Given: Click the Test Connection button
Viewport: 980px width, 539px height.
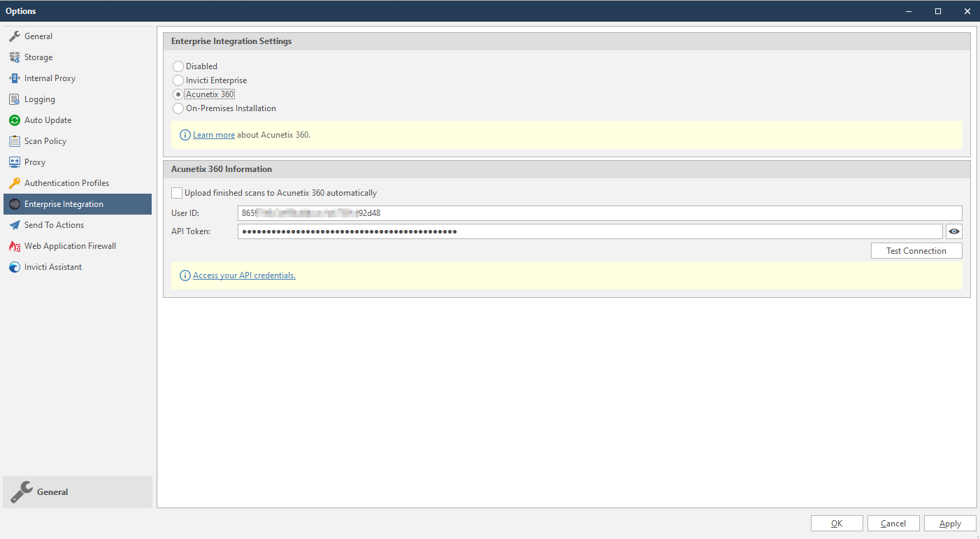Looking at the screenshot, I should click(916, 251).
